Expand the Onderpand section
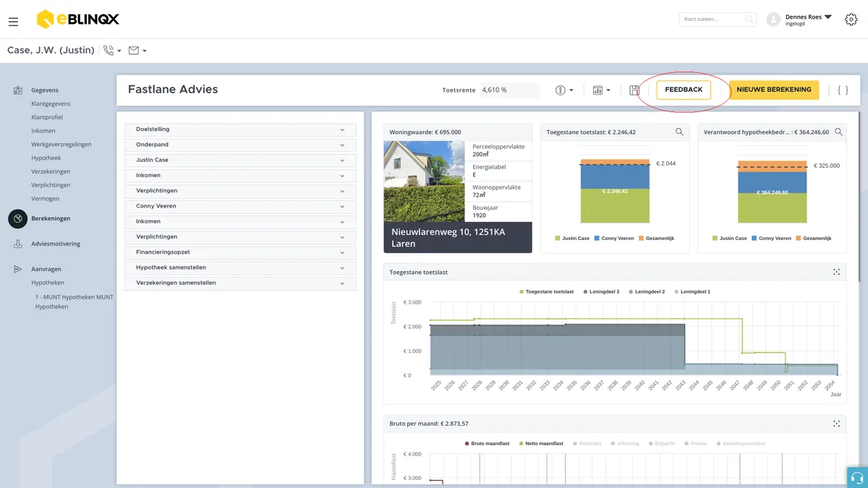Screen dimensions: 868x488 (x=240, y=145)
